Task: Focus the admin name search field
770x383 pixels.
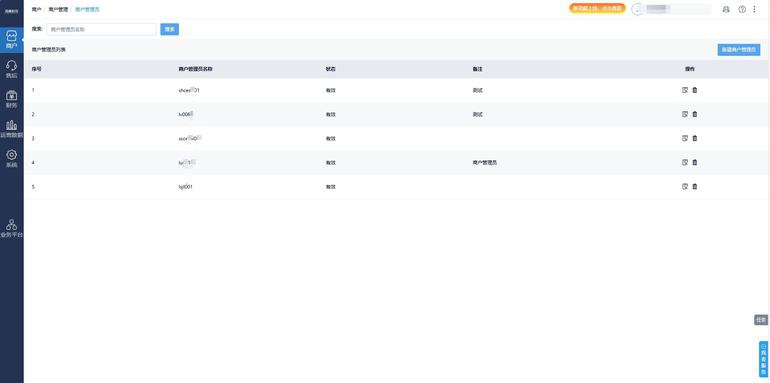Action: (101, 29)
